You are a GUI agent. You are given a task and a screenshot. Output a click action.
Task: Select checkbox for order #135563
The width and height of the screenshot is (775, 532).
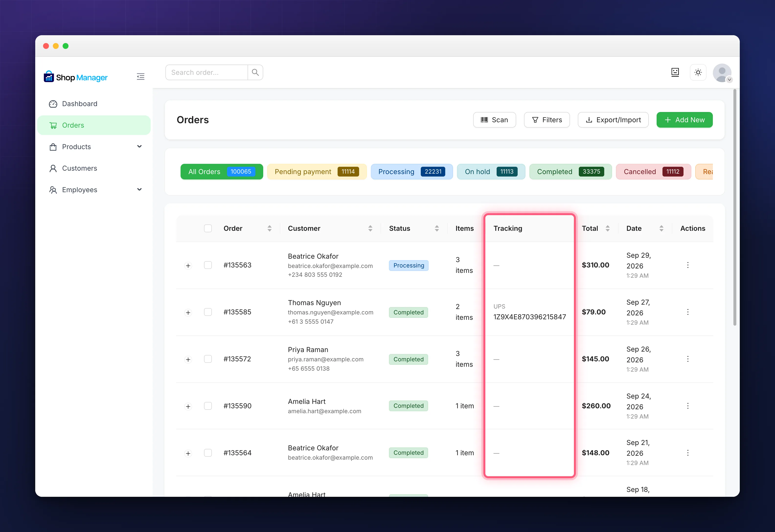click(x=208, y=265)
